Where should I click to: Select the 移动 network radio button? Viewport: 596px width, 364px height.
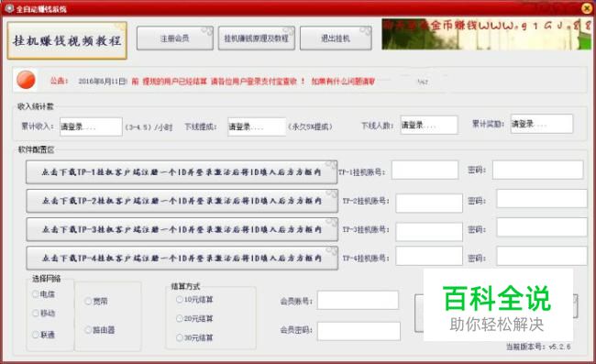[x=36, y=313]
